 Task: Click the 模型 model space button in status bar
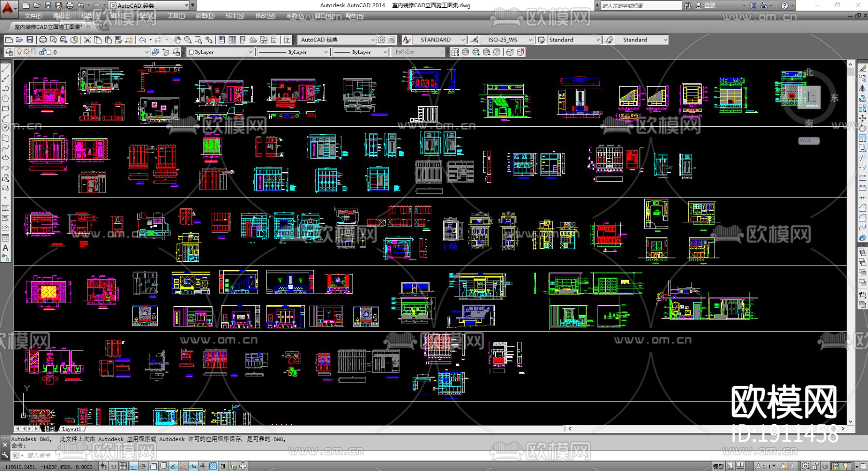coord(719,466)
